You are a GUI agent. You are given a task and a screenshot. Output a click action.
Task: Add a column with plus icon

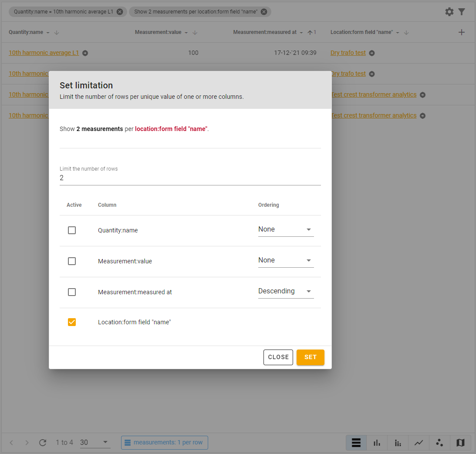(x=462, y=32)
